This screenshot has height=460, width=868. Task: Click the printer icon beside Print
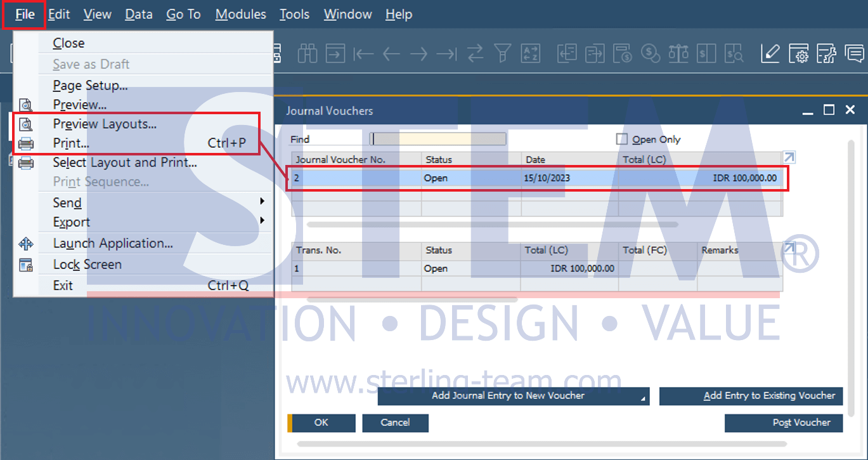click(26, 143)
